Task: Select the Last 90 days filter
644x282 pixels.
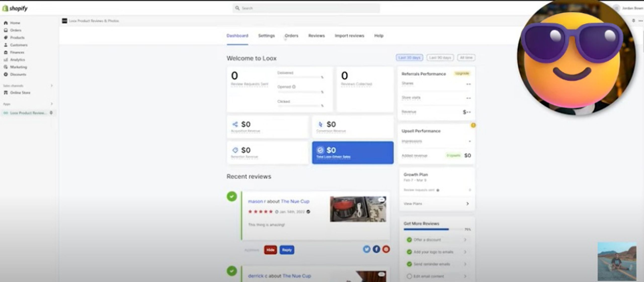Action: (440, 58)
